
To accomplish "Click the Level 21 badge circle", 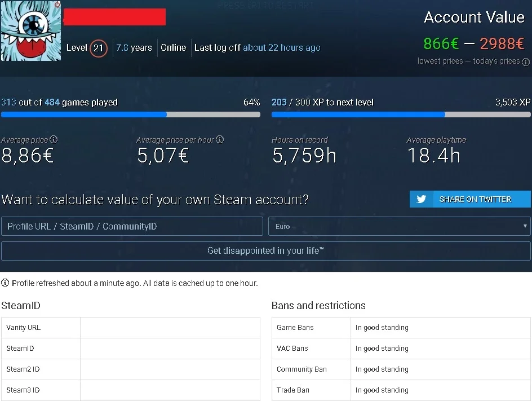I will point(99,48).
